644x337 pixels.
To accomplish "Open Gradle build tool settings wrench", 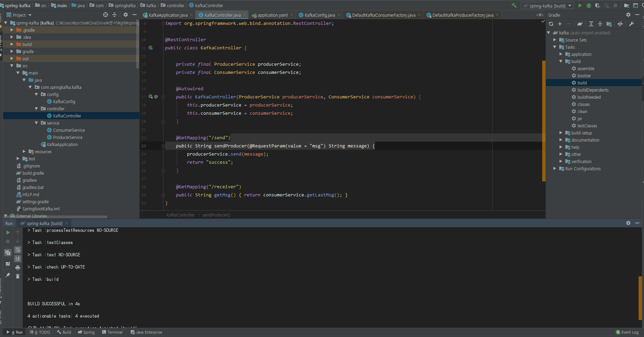I will pos(631,24).
